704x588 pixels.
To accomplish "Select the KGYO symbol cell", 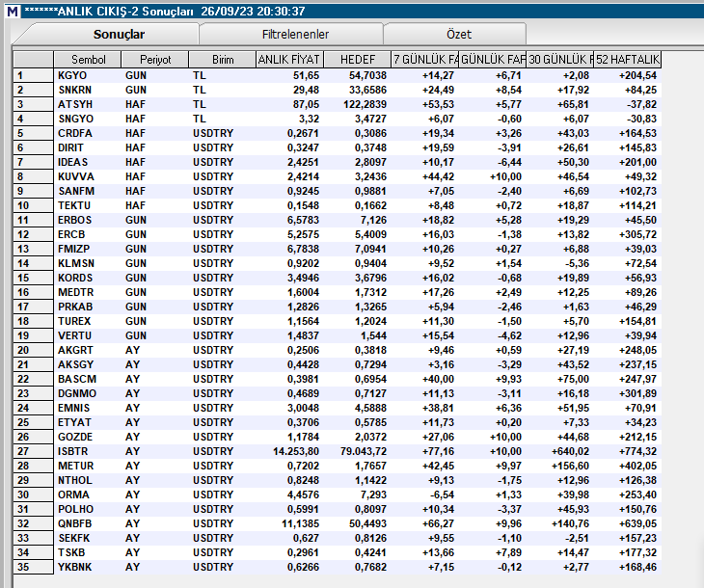I will (x=88, y=75).
